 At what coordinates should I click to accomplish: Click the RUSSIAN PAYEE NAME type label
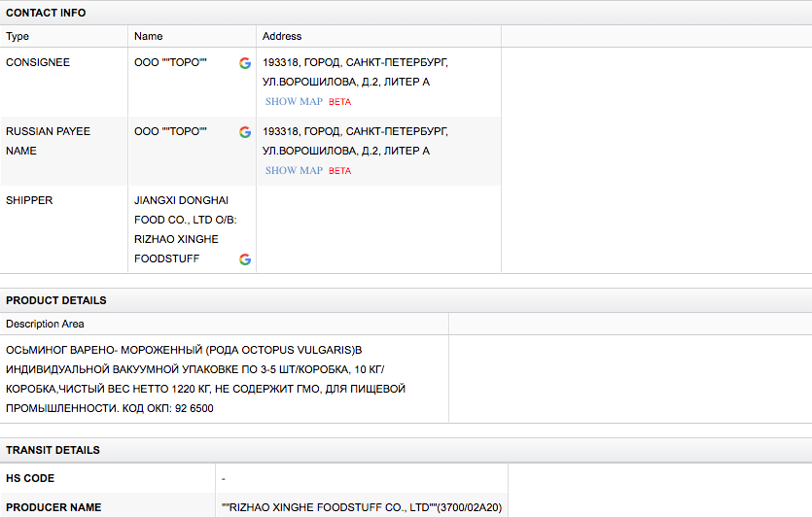(x=48, y=141)
